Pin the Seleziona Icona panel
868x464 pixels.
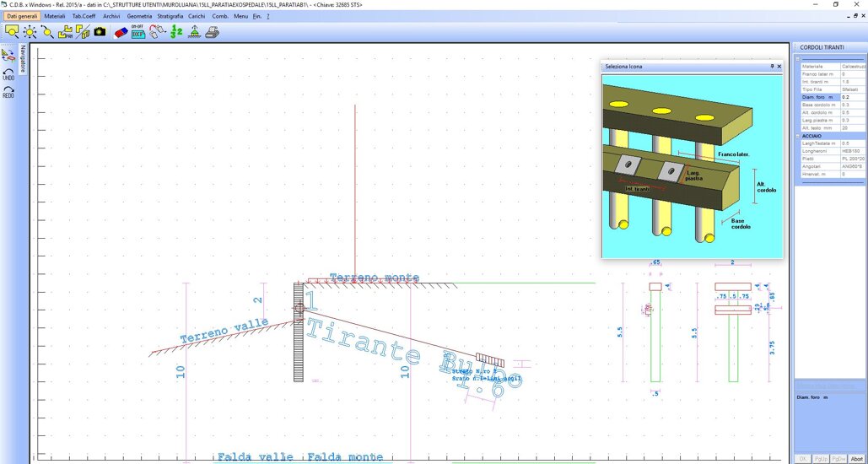click(771, 66)
